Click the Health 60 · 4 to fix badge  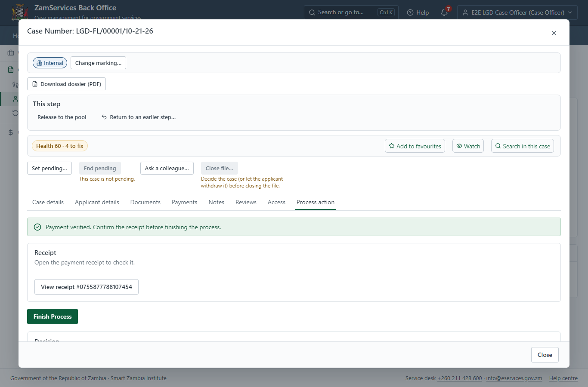tap(60, 146)
